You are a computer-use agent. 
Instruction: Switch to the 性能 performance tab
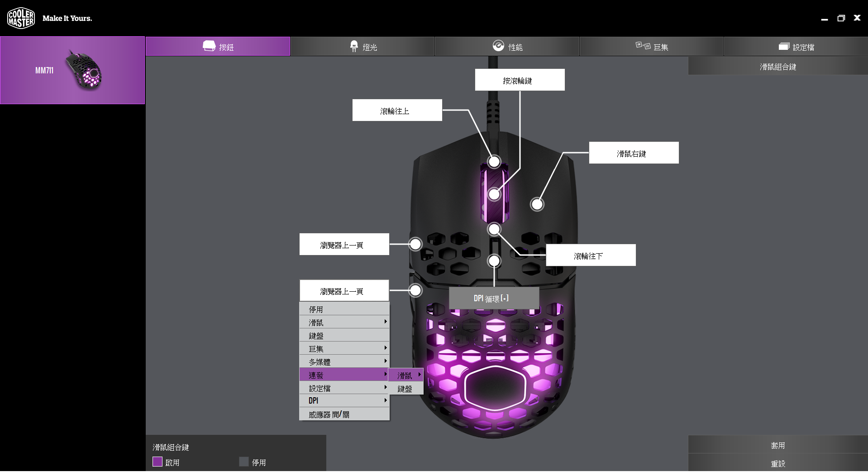pyautogui.click(x=507, y=47)
